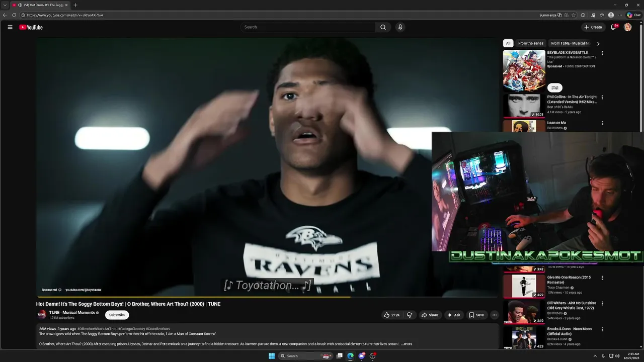Switch to the Hot Damn! browser tab

coord(40,5)
